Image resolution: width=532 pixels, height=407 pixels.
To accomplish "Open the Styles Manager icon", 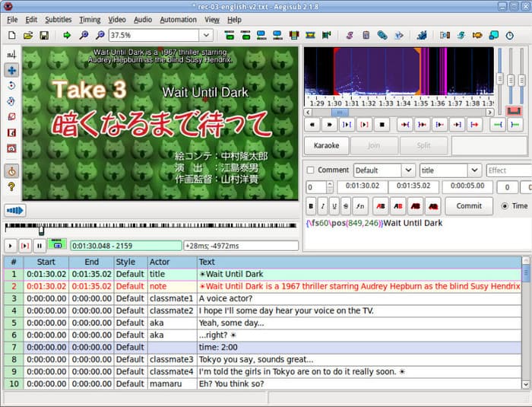I will (350, 35).
